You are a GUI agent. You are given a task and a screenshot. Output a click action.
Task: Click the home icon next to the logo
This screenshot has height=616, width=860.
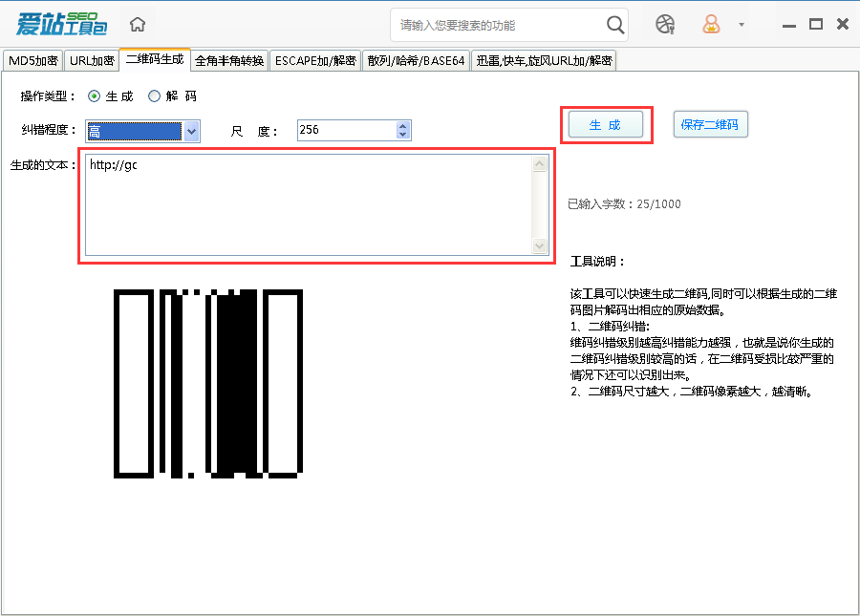[x=136, y=23]
